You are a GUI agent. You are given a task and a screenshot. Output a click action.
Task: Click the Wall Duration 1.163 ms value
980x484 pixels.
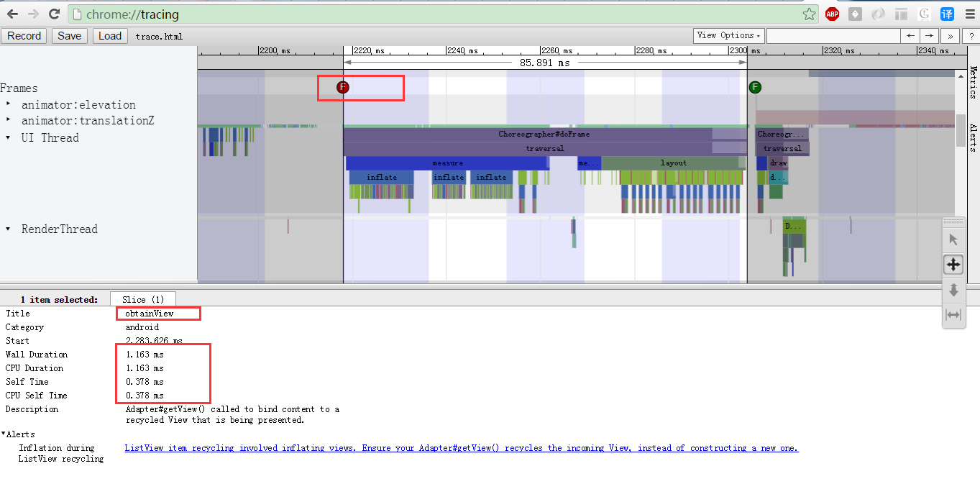pos(145,354)
